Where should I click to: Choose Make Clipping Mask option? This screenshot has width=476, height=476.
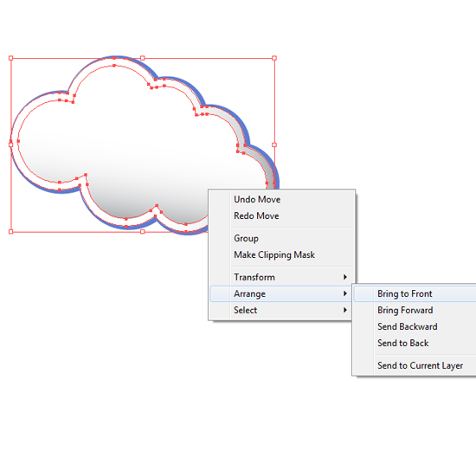tap(282, 254)
